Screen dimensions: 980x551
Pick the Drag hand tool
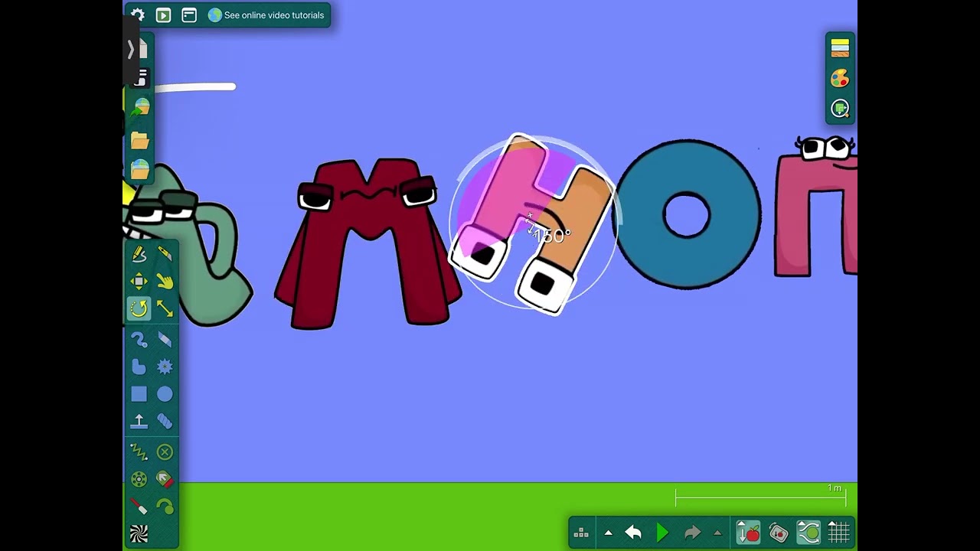click(165, 282)
